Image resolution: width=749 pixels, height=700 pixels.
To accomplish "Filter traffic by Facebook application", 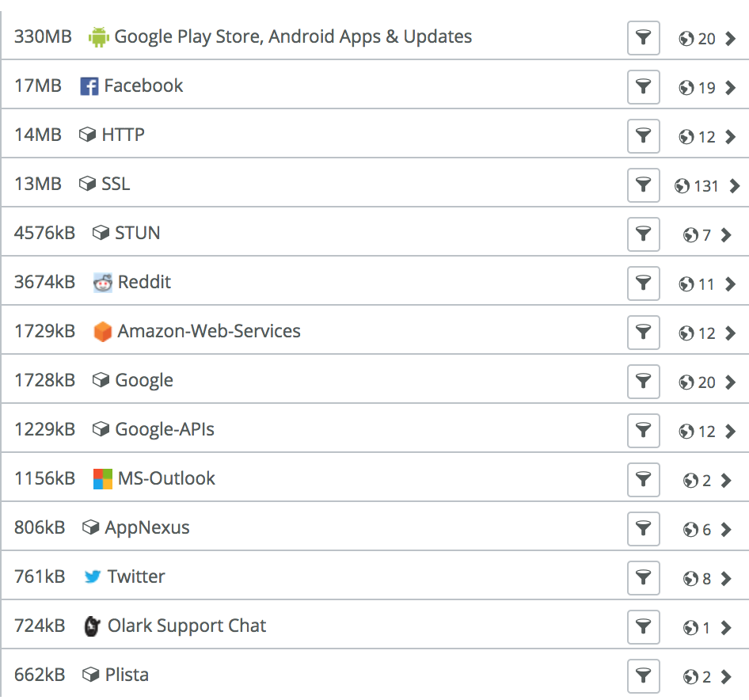I will click(644, 86).
